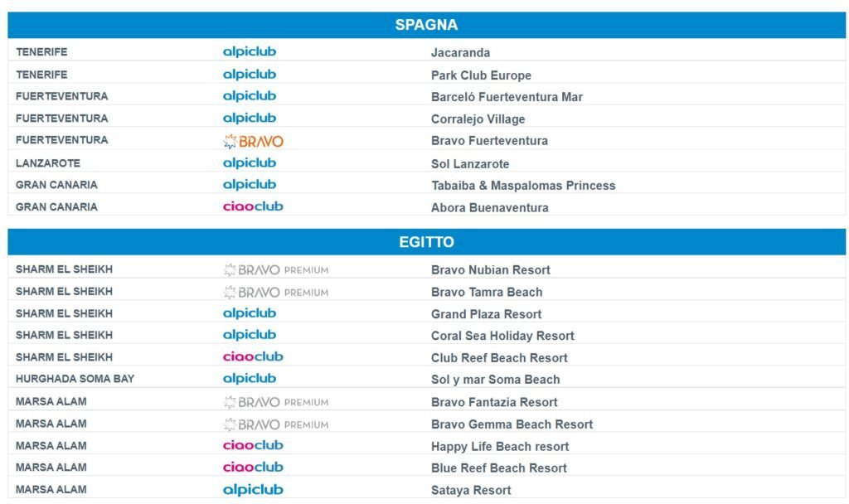The width and height of the screenshot is (849, 504).
Task: Click the alpiclub logo for Sol Lanzarote
Action: pos(249,162)
